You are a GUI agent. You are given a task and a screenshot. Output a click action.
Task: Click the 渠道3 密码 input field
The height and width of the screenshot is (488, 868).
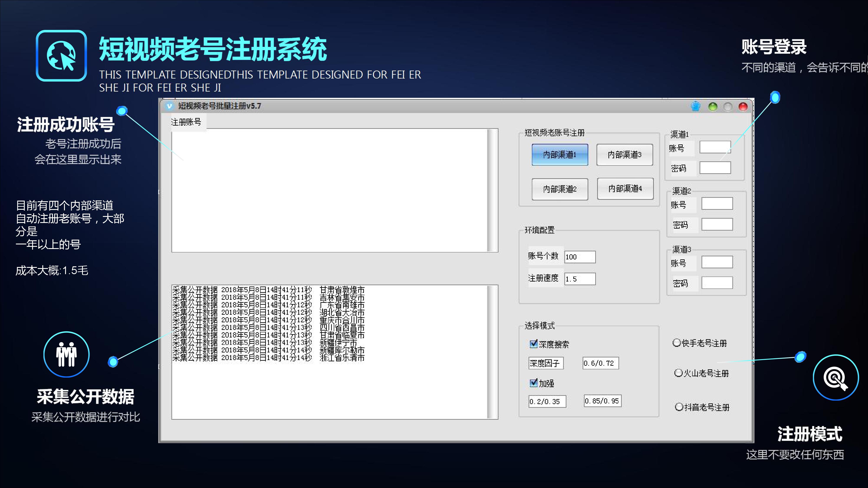click(x=717, y=283)
